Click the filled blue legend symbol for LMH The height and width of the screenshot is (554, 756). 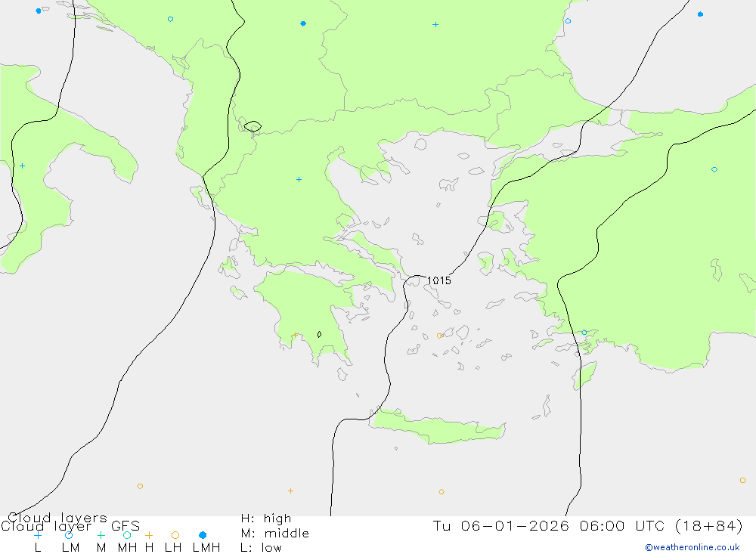coord(203,535)
